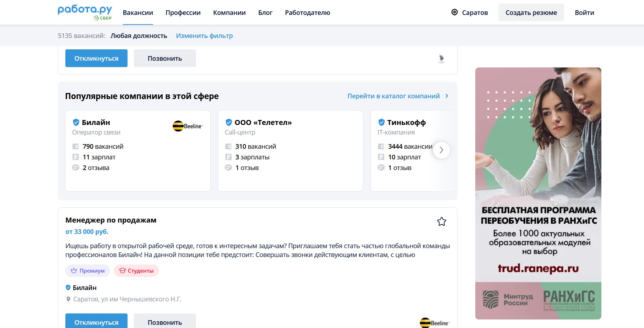
Task: Click 790 вакансий in Билайн card
Action: [103, 147]
